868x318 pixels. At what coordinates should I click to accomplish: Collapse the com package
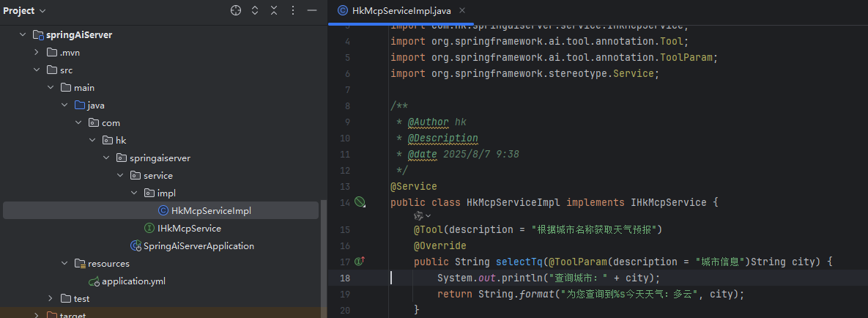[78, 123]
